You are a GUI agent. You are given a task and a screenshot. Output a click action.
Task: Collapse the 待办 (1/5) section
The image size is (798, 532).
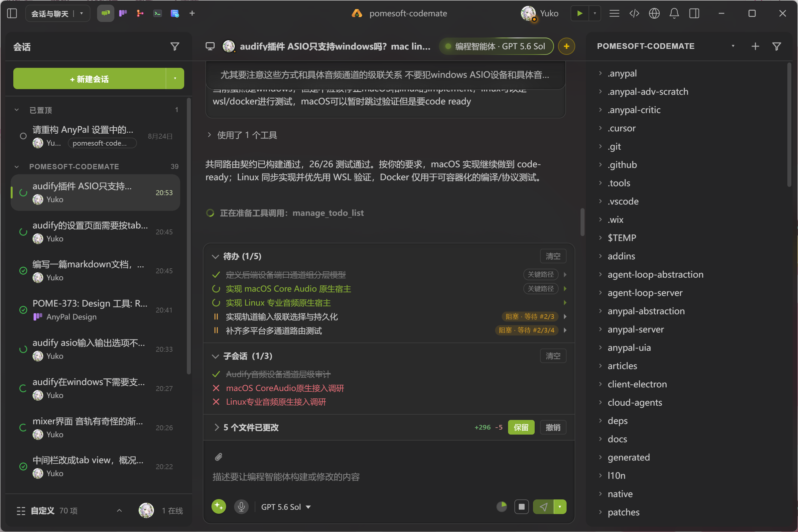coord(215,256)
